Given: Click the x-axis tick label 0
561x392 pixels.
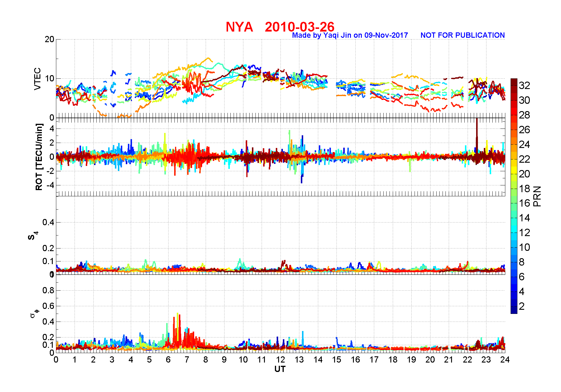Looking at the screenshot, I should [56, 360].
